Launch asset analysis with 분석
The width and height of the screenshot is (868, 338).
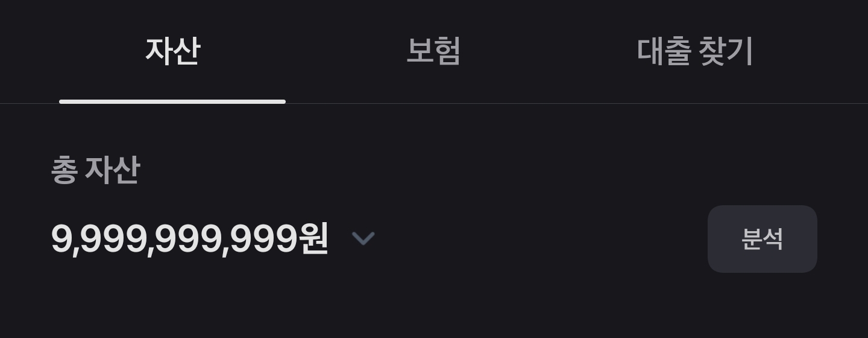coord(762,239)
